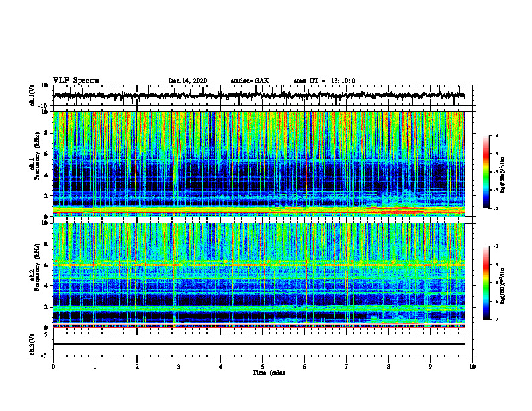This screenshot has width=532, height=411.
Task: Click the ch.2 frequency tick label 2
Action: (x=46, y=307)
